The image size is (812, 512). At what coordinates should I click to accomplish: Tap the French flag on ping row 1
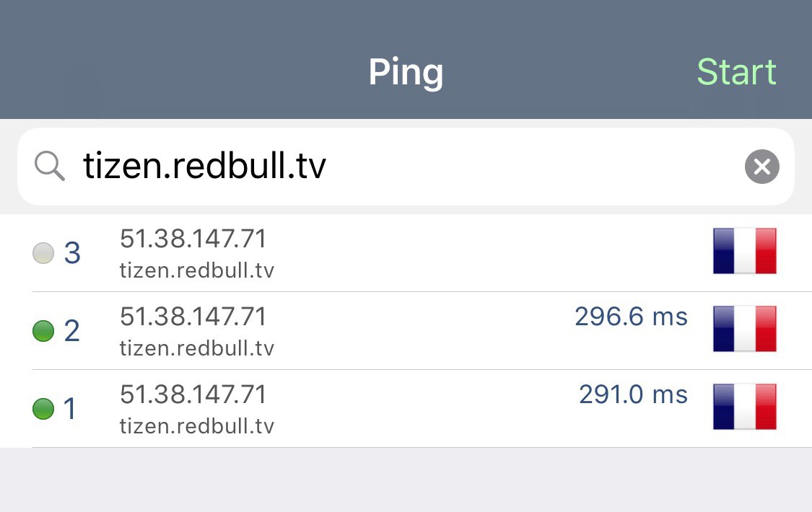pyautogui.click(x=745, y=407)
